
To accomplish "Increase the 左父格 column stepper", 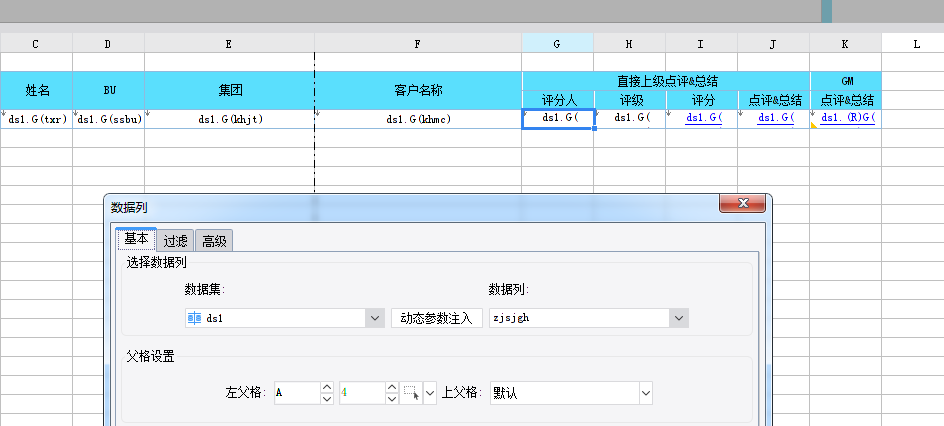I will 327,387.
